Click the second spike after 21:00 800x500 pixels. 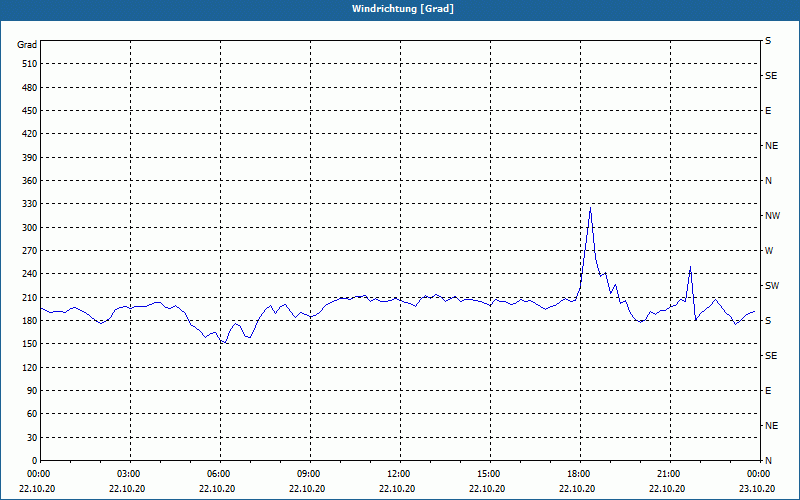point(690,267)
